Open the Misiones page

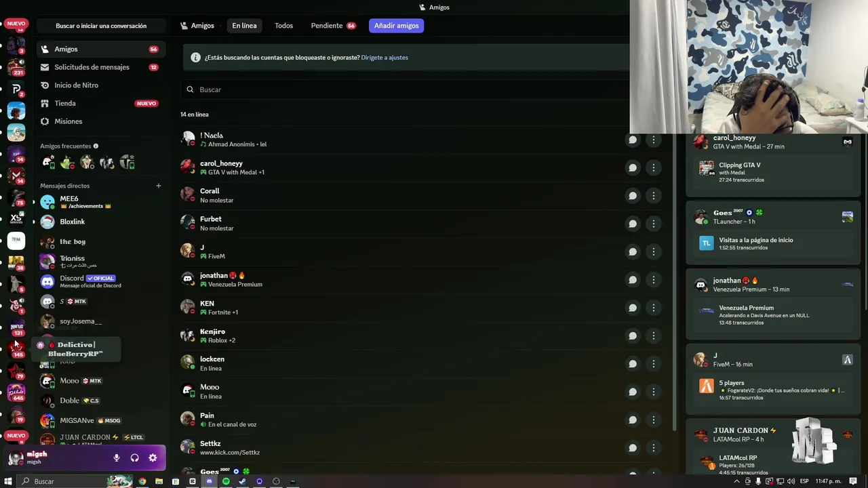(100, 121)
